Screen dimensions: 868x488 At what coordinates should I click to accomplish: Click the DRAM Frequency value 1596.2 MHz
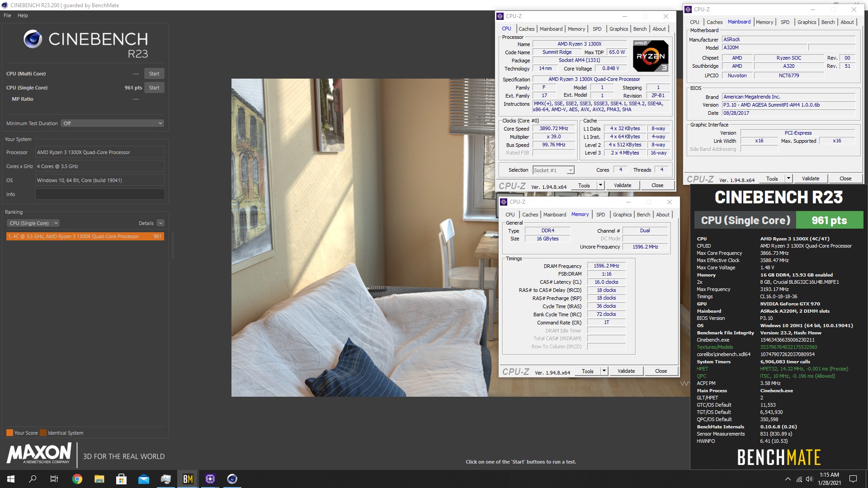coord(606,266)
